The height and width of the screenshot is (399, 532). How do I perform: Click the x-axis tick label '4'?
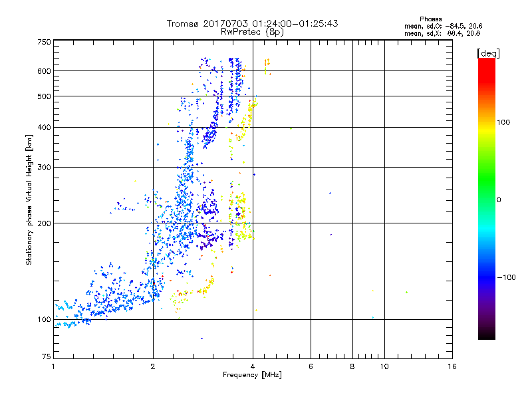point(253,366)
